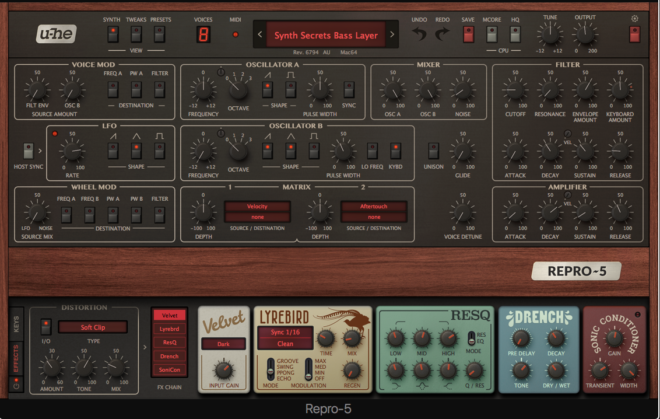This screenshot has height=419, width=660.
Task: Expand the FX chain arrow
Action: pos(145,347)
